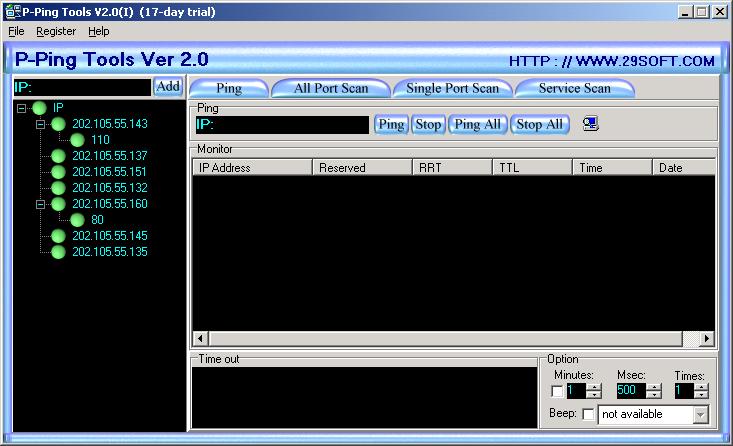
Task: Open the File menu
Action: point(16,31)
